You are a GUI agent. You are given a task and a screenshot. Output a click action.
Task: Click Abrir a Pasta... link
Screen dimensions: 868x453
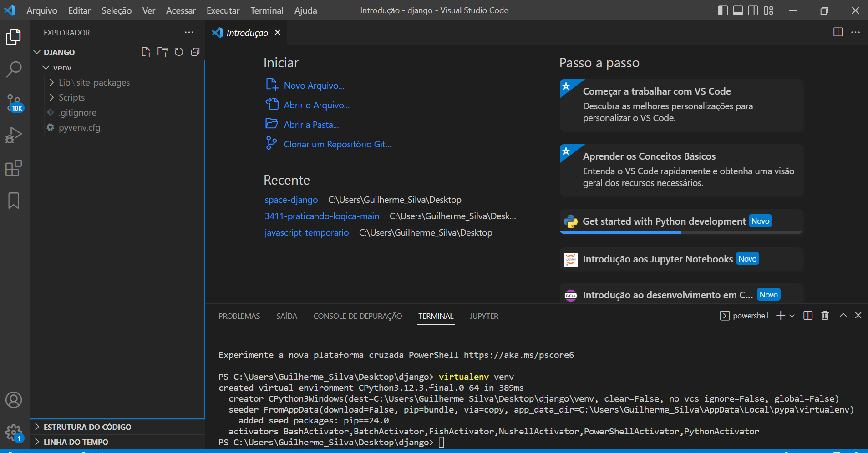311,125
